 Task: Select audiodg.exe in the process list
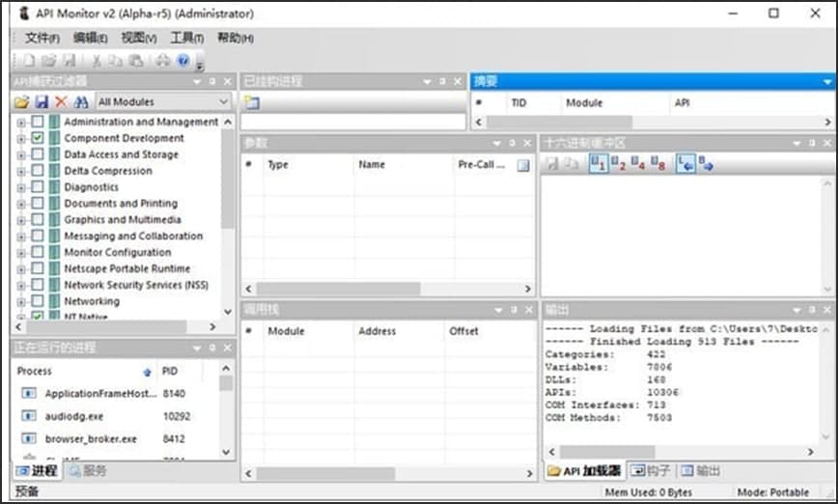tap(73, 416)
